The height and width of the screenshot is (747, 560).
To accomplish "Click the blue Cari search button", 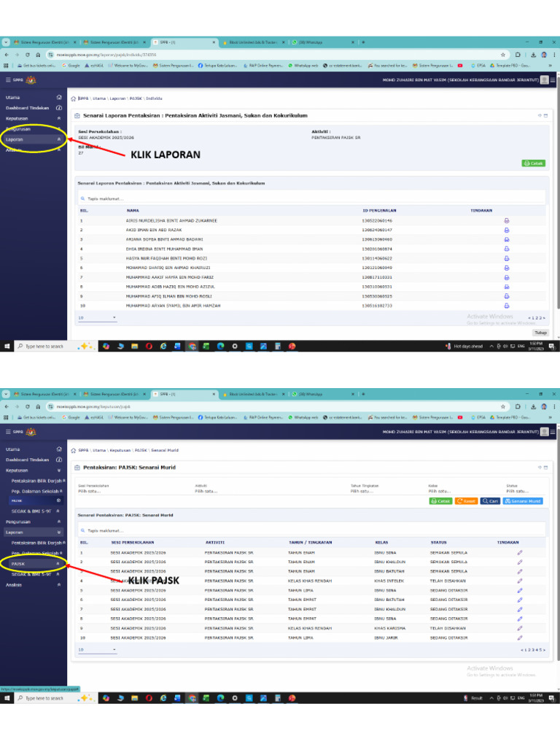I will pyautogui.click(x=490, y=501).
